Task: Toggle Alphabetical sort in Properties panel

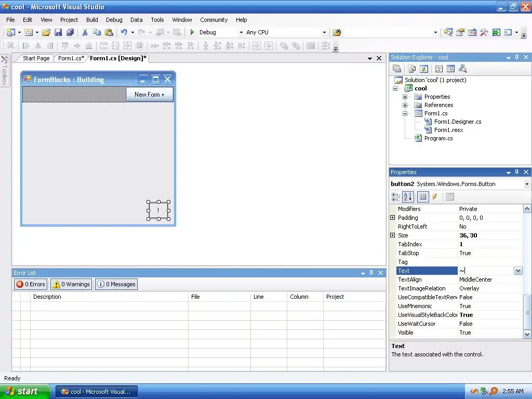Action: (x=408, y=197)
